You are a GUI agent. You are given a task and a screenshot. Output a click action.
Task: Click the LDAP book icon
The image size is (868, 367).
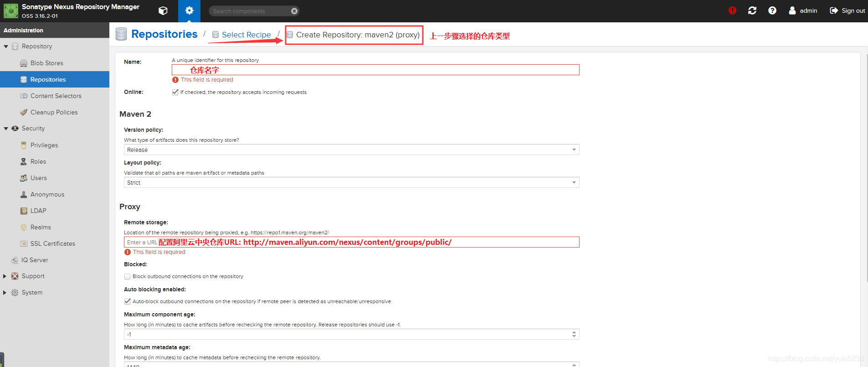pos(24,211)
